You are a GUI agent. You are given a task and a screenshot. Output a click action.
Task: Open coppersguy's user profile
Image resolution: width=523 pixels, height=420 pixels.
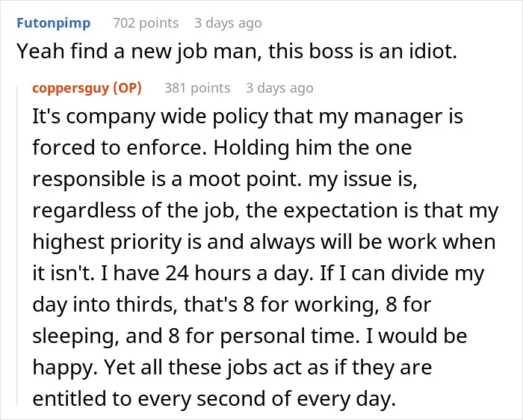click(71, 88)
